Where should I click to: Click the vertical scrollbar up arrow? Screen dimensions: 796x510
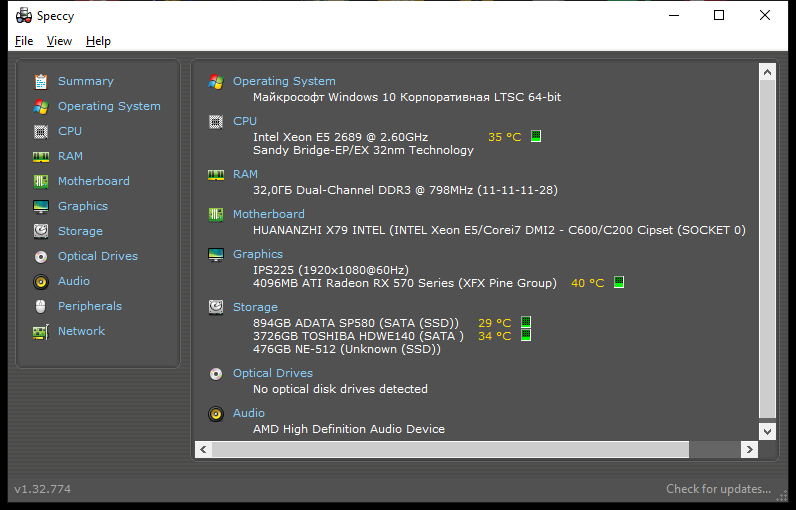tap(767, 72)
